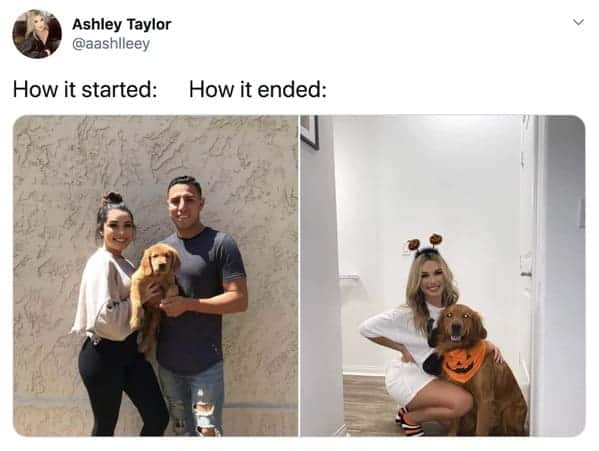Click the orange striped socks
The image size is (599, 451).
[410, 422]
